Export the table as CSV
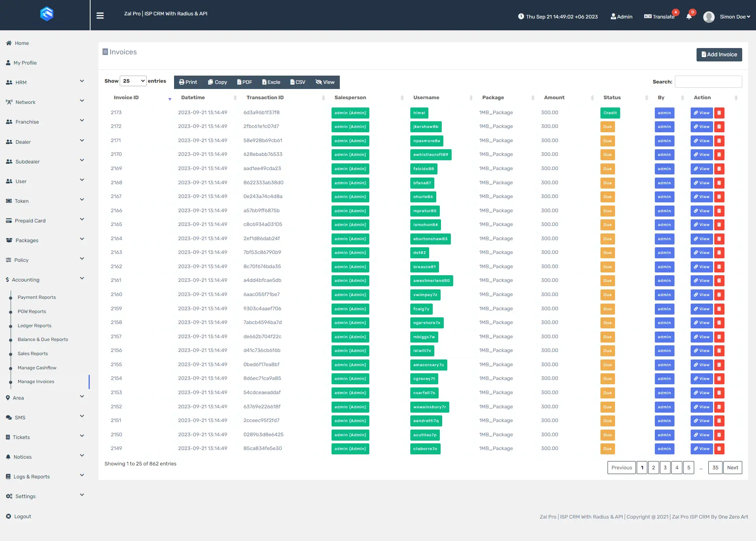 pyautogui.click(x=298, y=82)
